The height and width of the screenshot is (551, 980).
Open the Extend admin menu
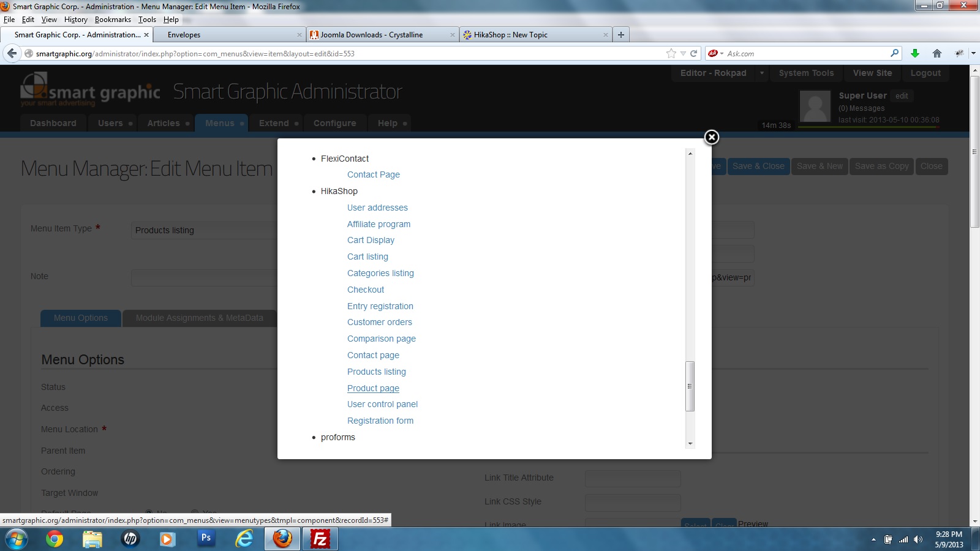276,123
